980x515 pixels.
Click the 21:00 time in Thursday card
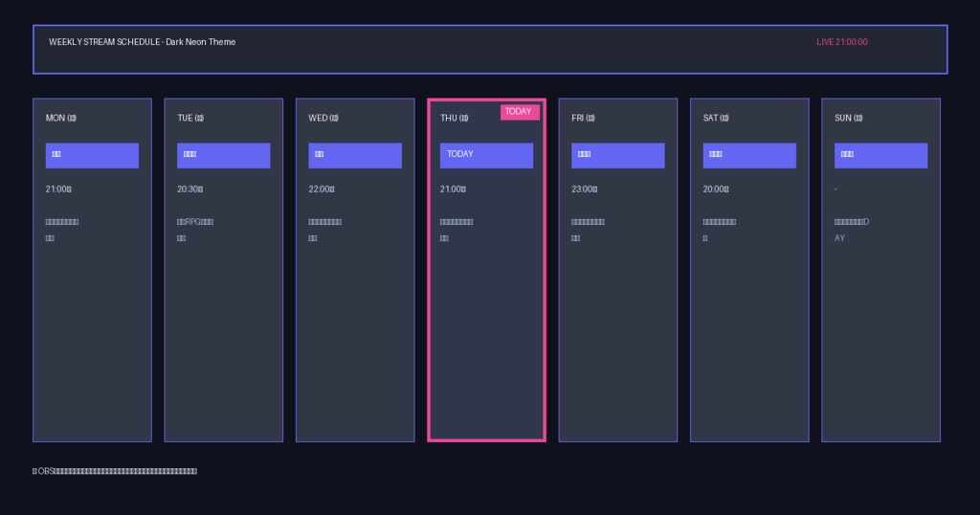point(453,190)
